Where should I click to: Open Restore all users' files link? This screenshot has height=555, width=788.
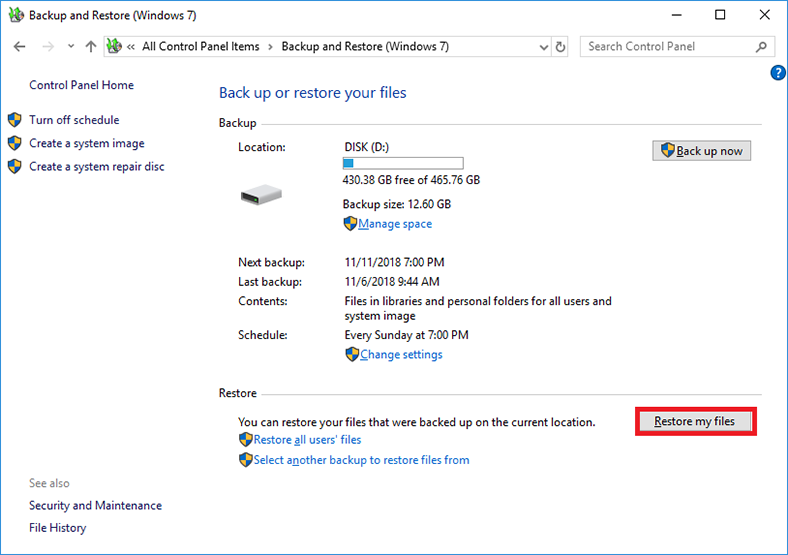[x=308, y=440]
